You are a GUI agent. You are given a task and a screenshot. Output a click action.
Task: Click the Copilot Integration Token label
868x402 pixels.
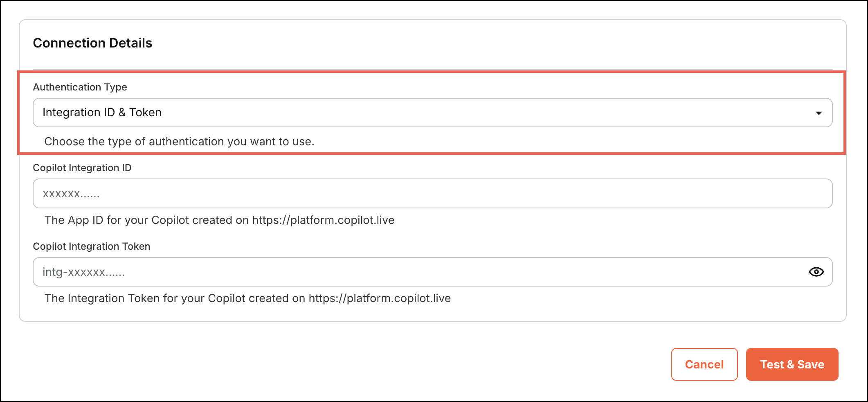(x=92, y=246)
